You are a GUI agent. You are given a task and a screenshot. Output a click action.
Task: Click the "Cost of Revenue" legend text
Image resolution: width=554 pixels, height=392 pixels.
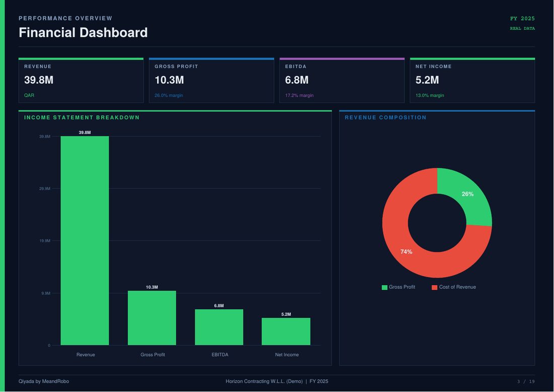point(457,287)
